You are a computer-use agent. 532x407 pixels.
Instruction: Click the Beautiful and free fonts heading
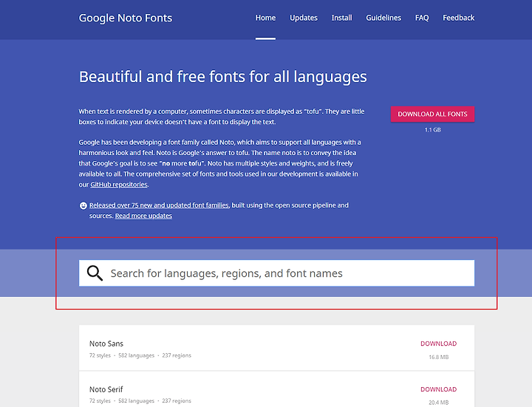(223, 77)
